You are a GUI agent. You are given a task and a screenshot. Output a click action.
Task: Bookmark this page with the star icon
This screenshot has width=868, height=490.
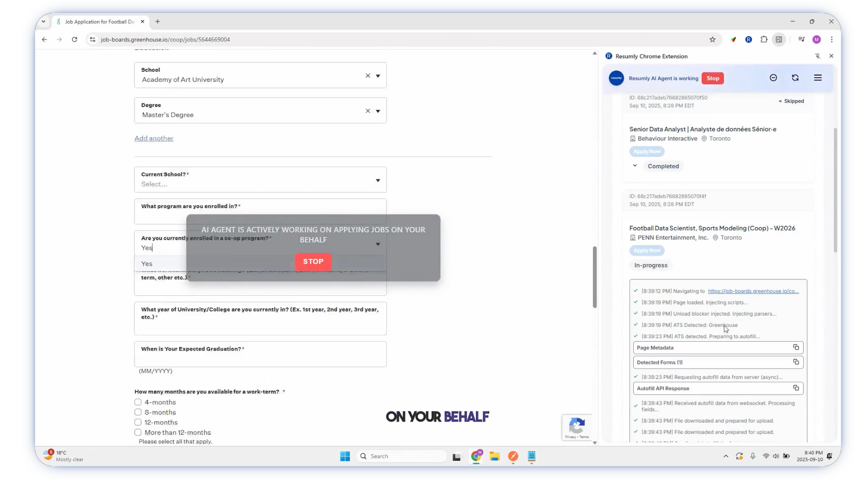[712, 40]
